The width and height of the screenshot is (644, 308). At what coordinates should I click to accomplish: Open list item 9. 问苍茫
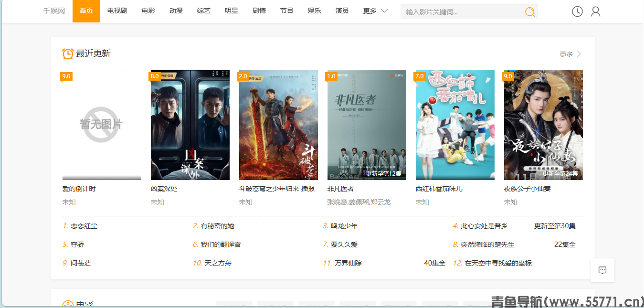[x=77, y=264]
